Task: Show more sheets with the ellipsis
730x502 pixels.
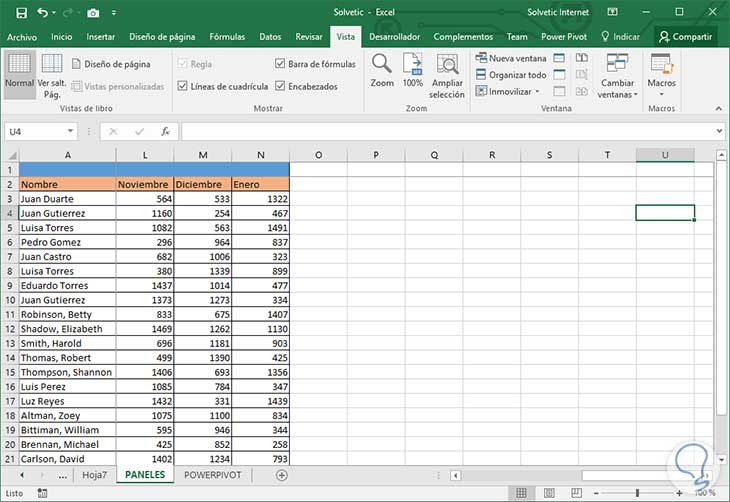Action: point(62,475)
